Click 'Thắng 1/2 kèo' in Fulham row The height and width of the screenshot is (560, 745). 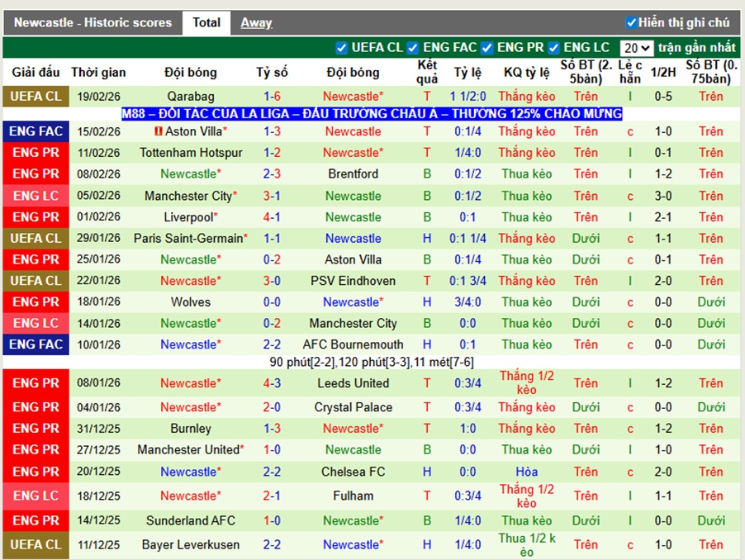click(x=526, y=496)
